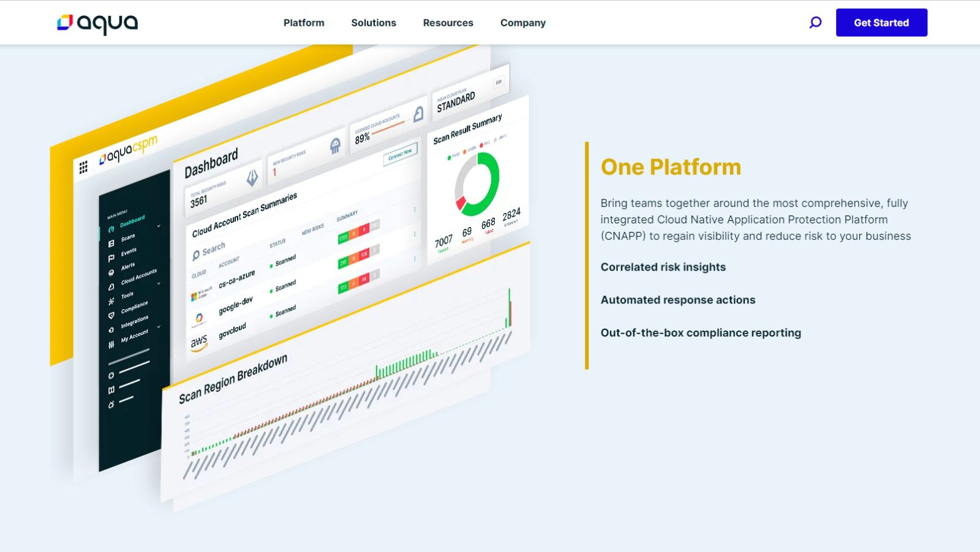Click the Get Started button

[x=881, y=23]
